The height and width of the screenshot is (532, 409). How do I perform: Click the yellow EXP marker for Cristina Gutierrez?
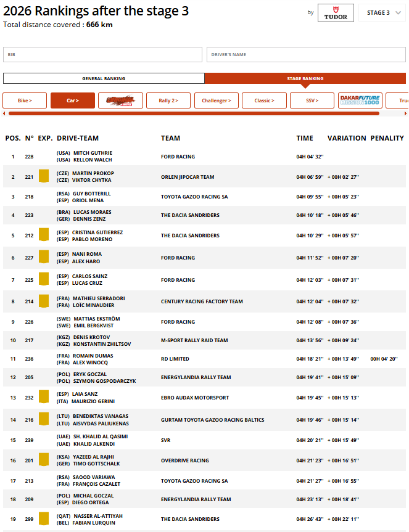[x=44, y=235]
